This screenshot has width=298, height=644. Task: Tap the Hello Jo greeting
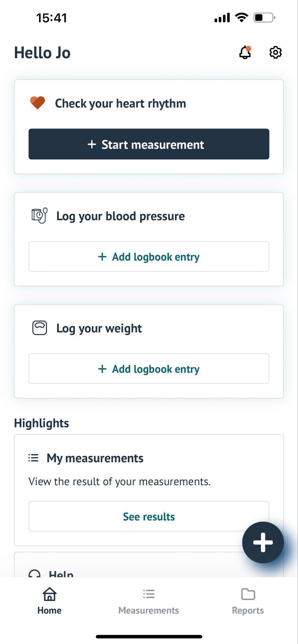42,53
